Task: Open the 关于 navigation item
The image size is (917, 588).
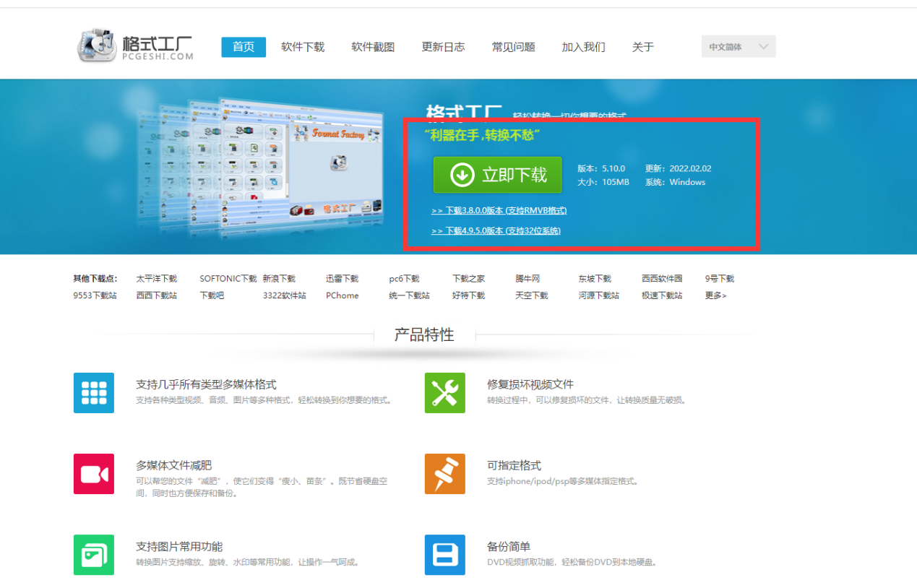Action: tap(642, 47)
